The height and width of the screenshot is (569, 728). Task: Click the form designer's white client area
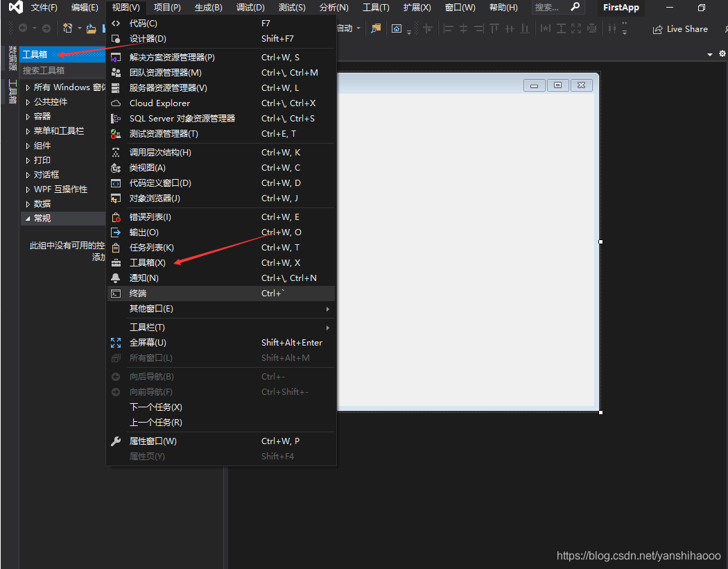[466, 250]
